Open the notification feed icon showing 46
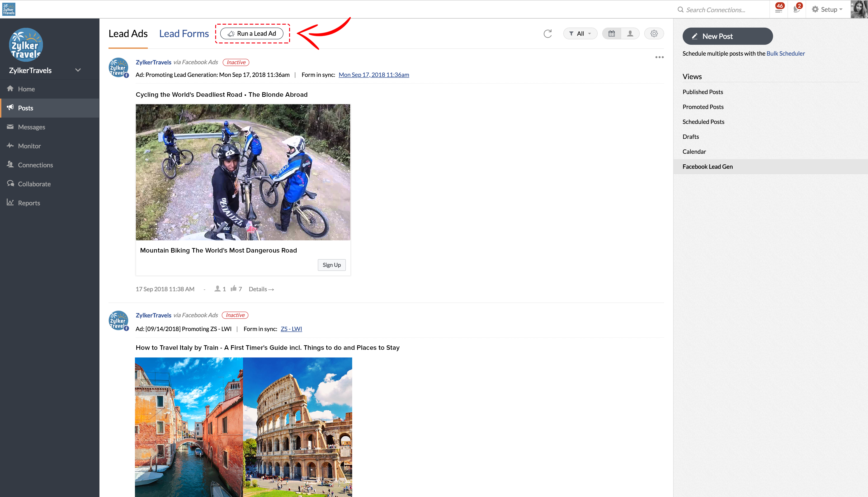 click(x=779, y=9)
